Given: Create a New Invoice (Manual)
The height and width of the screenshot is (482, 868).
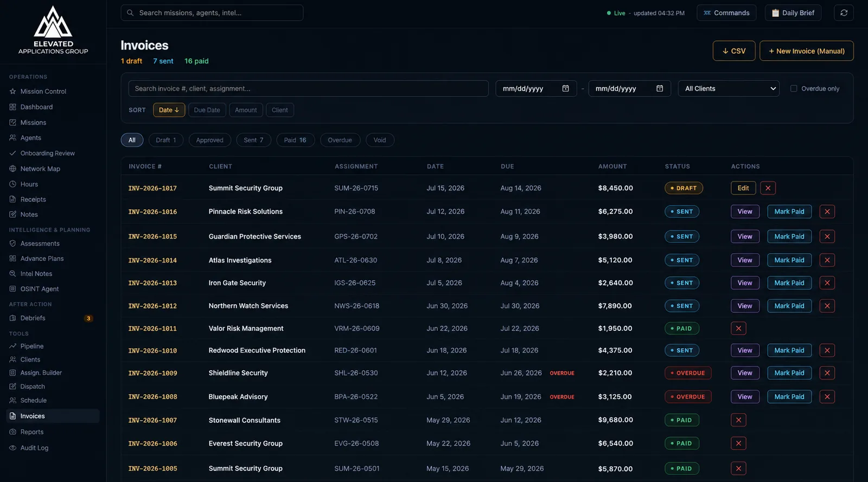Looking at the screenshot, I should click(806, 51).
